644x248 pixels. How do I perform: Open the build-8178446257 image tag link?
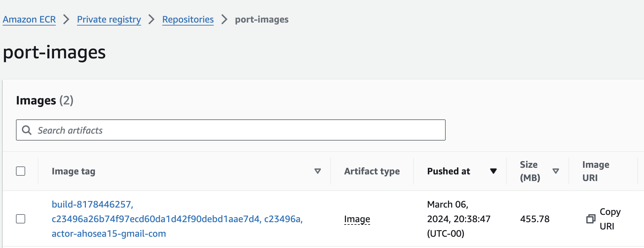coord(92,205)
